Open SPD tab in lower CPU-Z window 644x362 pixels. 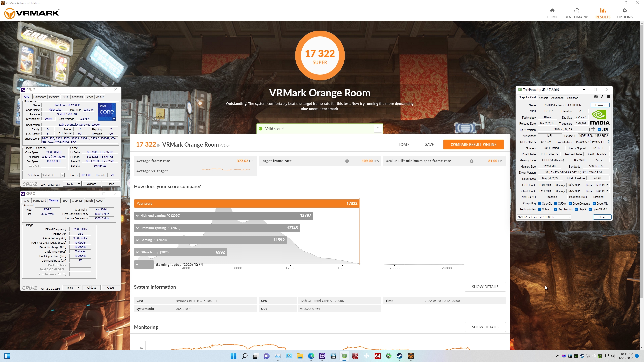click(x=65, y=201)
